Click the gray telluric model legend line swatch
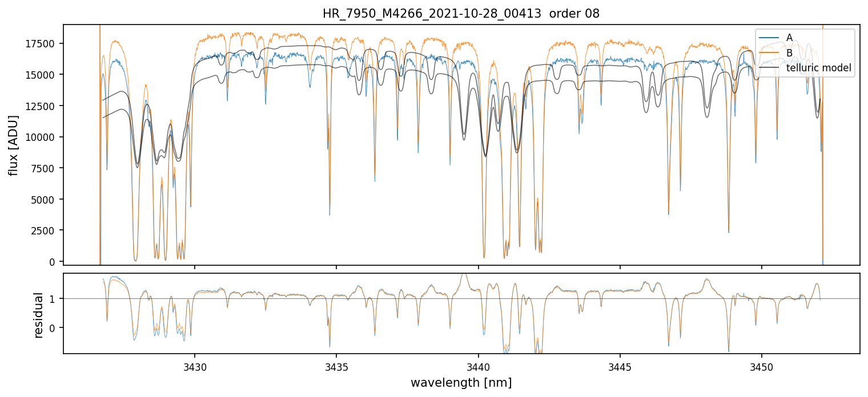 [x=769, y=68]
